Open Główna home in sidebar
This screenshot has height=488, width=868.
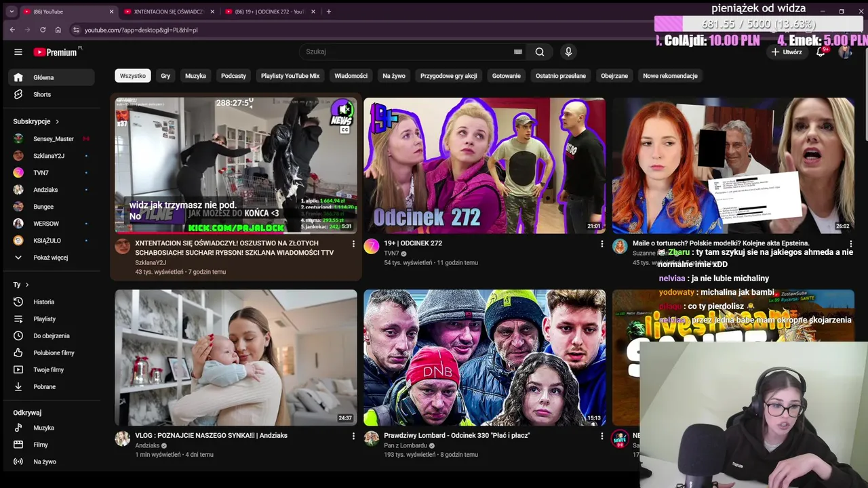pyautogui.click(x=52, y=77)
